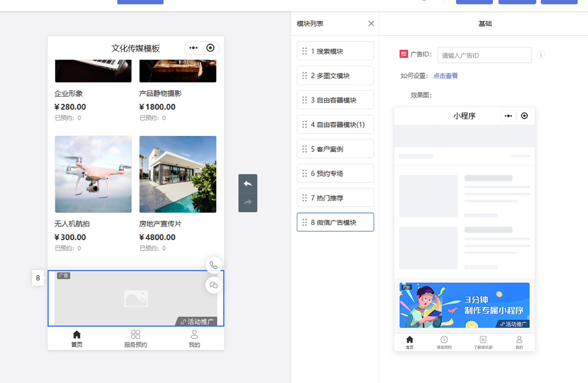Close the module list panel
This screenshot has width=588, height=383.
coord(371,24)
